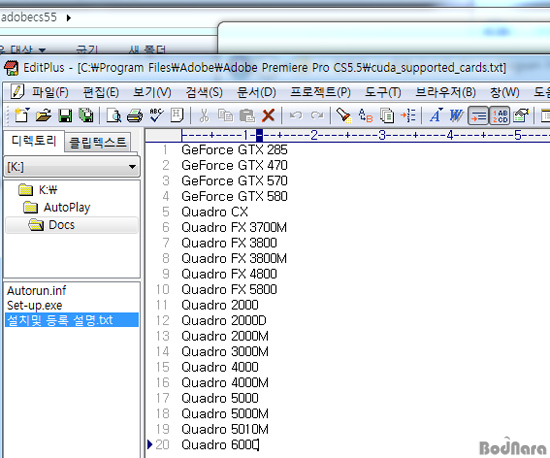Select Set-up.exe in the file list

point(34,305)
